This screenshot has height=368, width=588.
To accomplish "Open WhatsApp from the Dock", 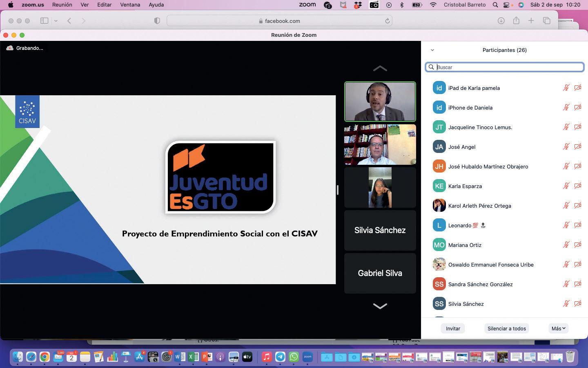I will pyautogui.click(x=294, y=357).
